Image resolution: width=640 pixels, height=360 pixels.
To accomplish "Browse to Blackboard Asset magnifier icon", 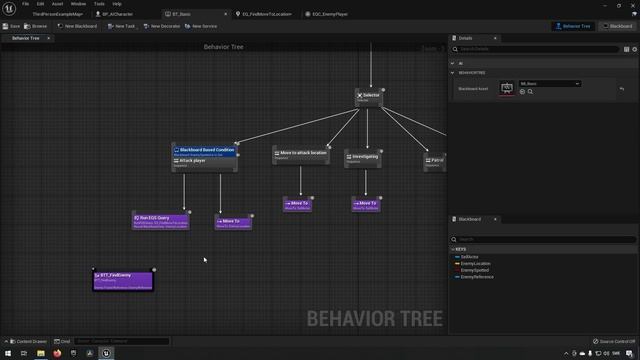I will [530, 92].
